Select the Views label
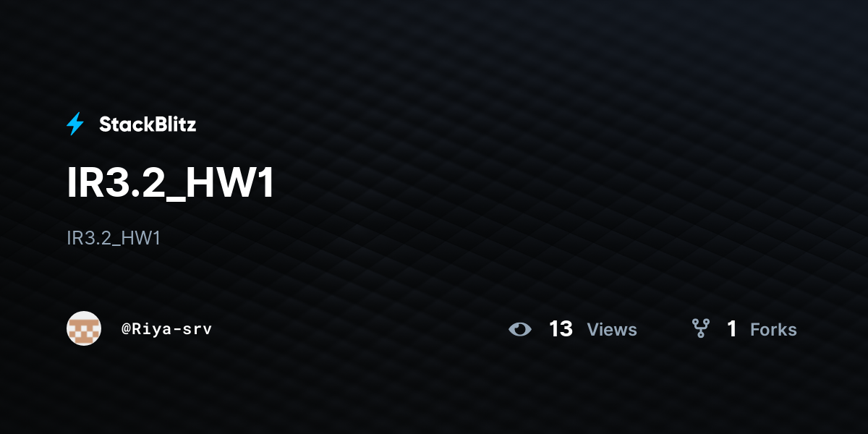 (612, 330)
